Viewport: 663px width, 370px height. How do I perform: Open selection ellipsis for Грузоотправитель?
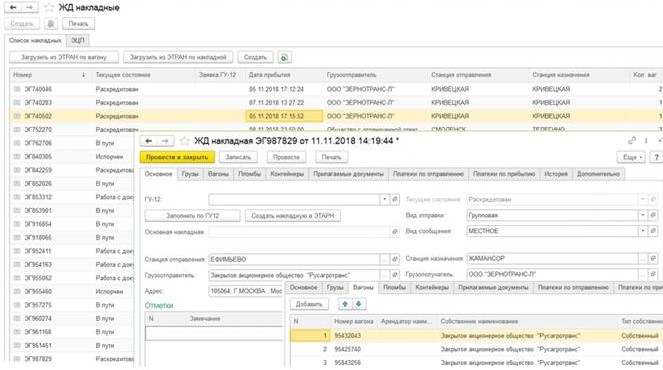(x=384, y=275)
